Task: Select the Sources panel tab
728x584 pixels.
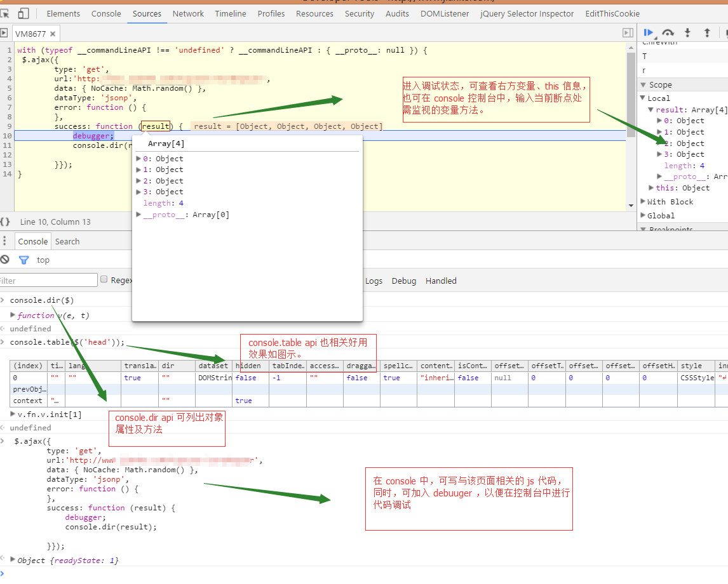Action: pyautogui.click(x=147, y=13)
